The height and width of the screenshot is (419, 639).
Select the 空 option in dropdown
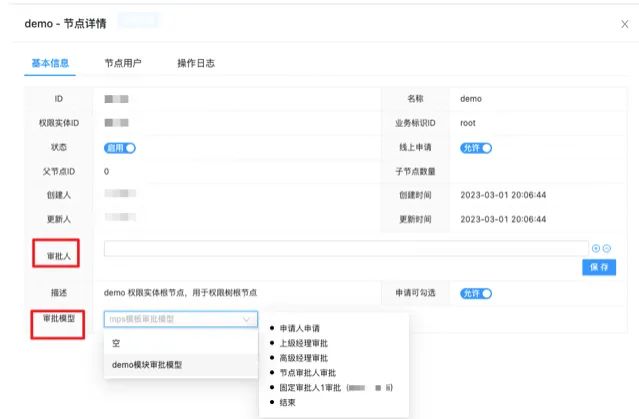click(x=181, y=343)
